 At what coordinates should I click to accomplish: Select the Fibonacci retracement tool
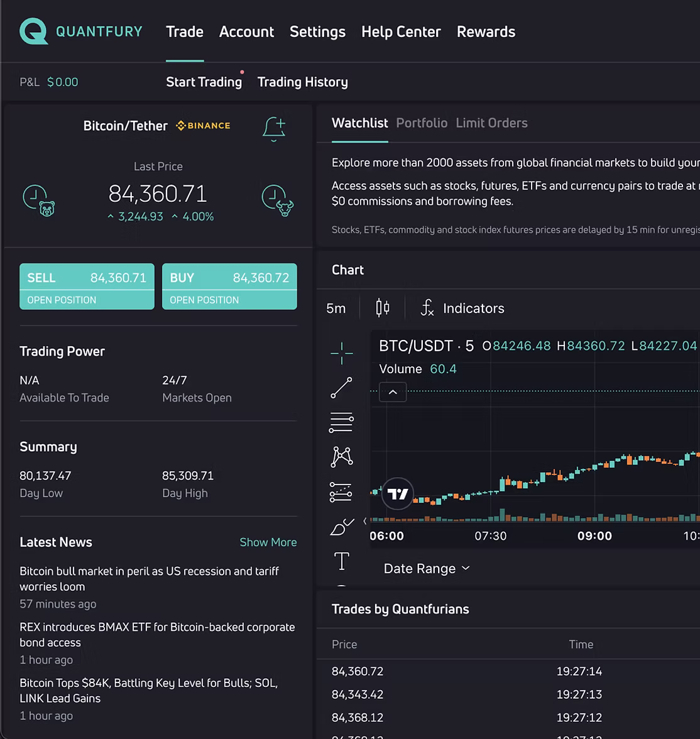tap(341, 422)
